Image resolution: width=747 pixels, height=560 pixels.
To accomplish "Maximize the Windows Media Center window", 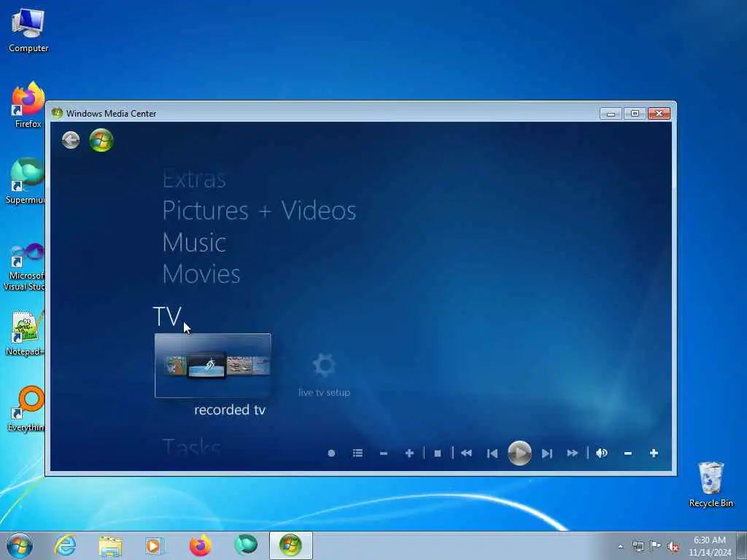I will [635, 113].
